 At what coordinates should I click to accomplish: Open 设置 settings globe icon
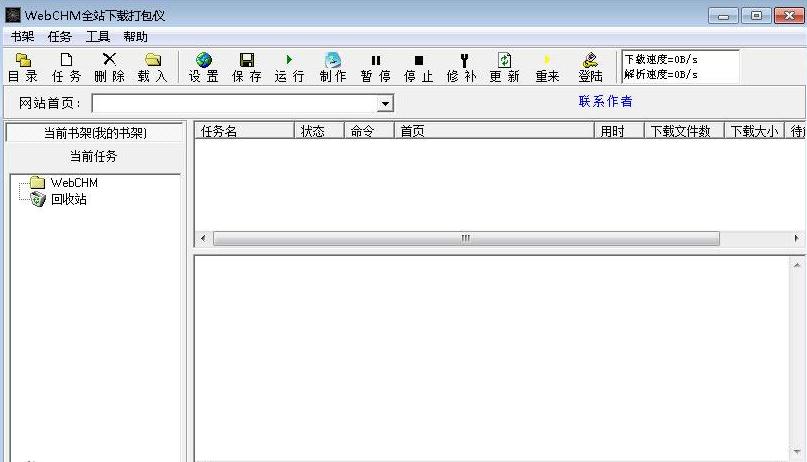click(204, 67)
